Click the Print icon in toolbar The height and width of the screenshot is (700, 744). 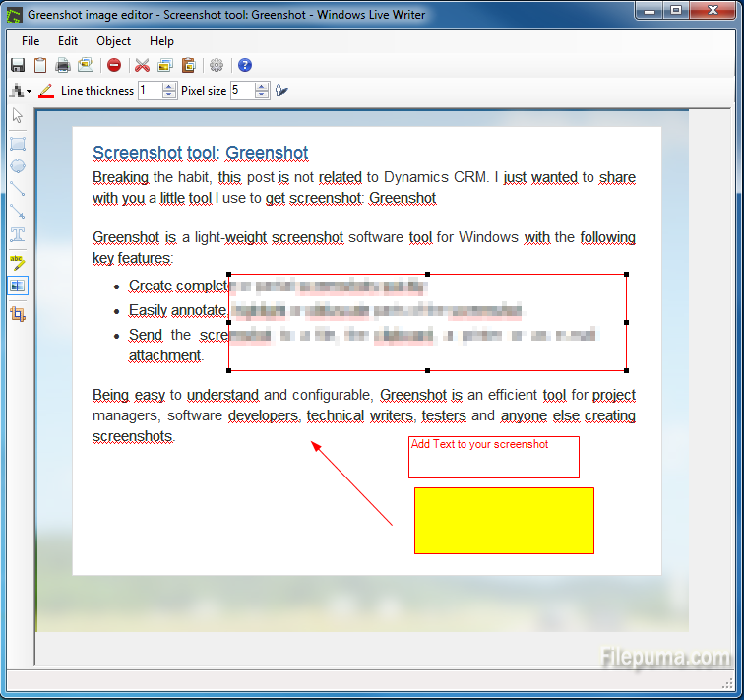click(63, 65)
